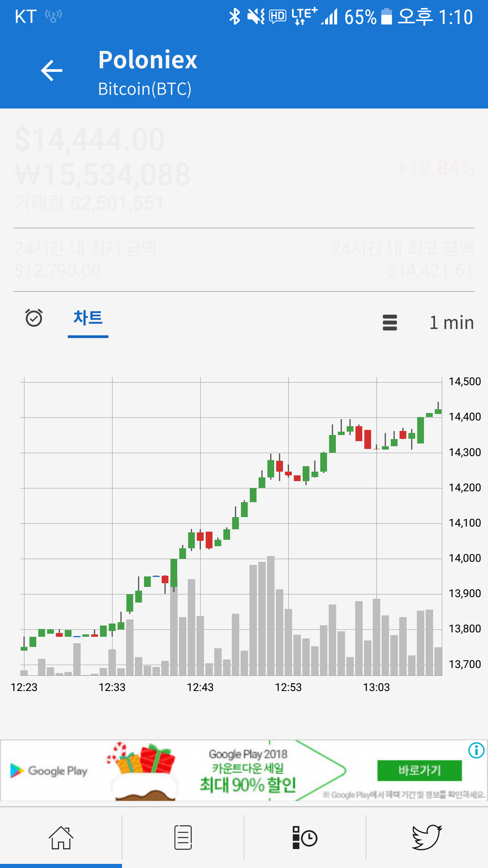Image resolution: width=488 pixels, height=868 pixels.
Task: Select the 차트 tab
Action: pos(88,318)
